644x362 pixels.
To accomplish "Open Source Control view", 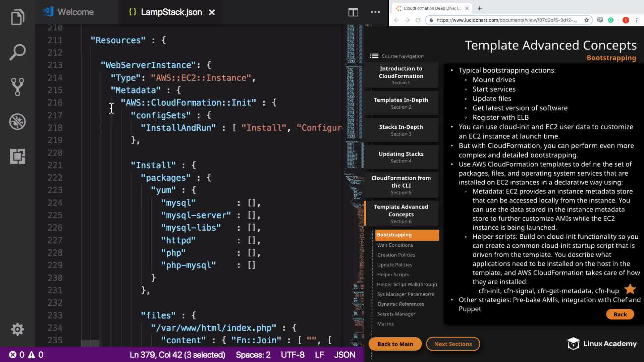I will tap(17, 87).
